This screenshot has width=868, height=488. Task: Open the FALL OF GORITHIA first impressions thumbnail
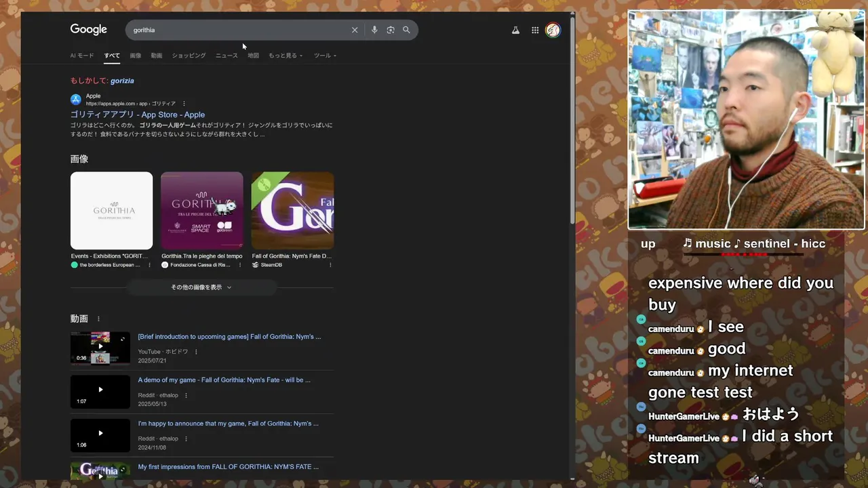coord(100,471)
